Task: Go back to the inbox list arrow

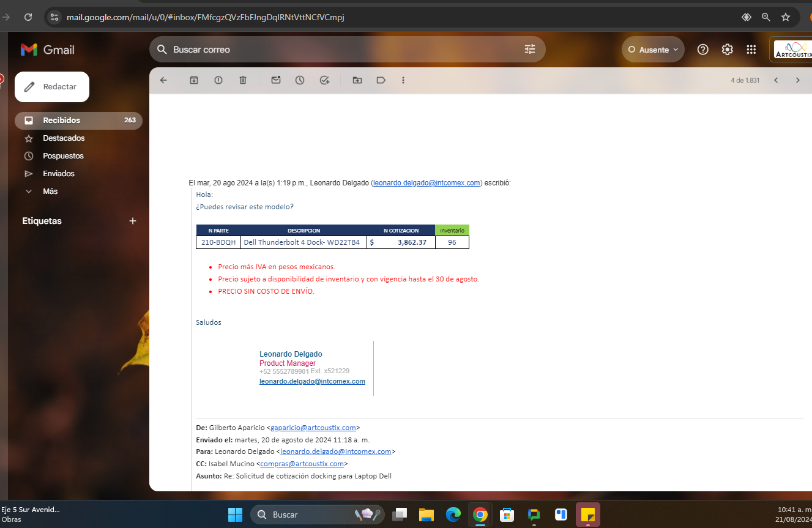Action: click(x=163, y=80)
